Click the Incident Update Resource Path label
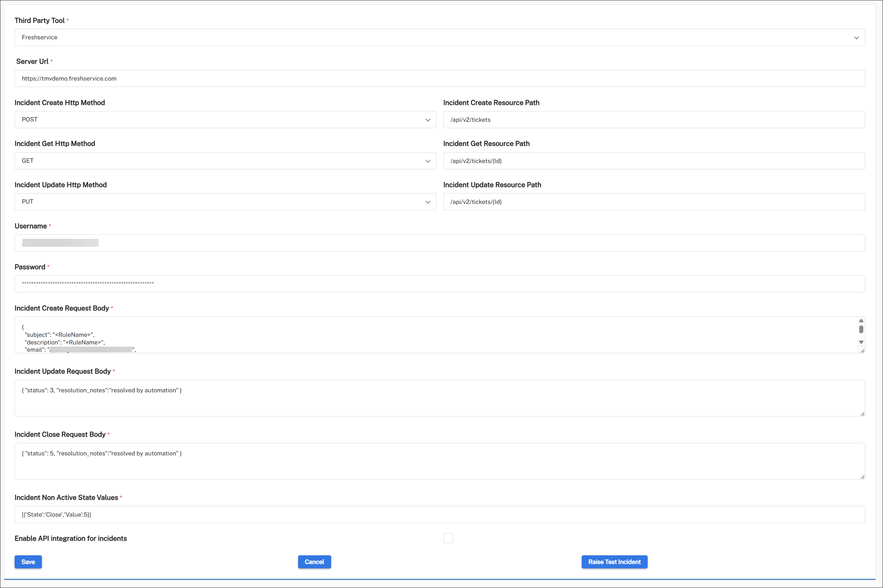Viewport: 883px width, 588px height. click(x=492, y=185)
